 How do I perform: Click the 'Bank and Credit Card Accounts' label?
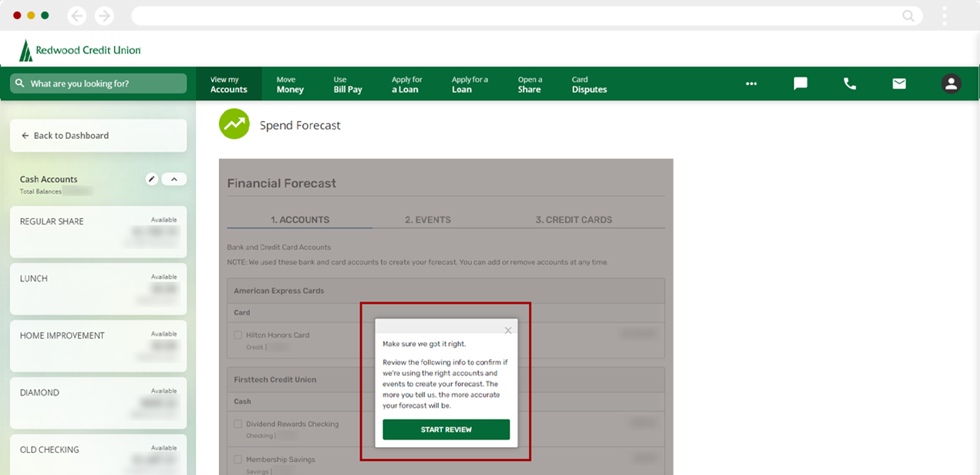pos(279,248)
